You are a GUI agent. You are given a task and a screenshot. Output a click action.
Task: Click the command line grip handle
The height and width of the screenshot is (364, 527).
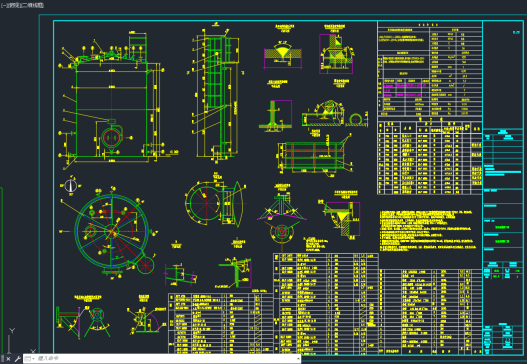pyautogui.click(x=3, y=359)
